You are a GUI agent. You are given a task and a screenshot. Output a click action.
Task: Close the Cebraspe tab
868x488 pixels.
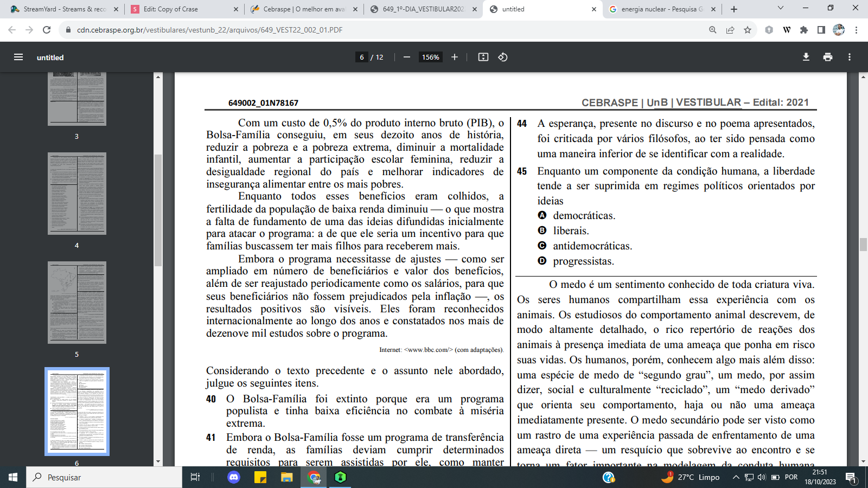(x=355, y=9)
